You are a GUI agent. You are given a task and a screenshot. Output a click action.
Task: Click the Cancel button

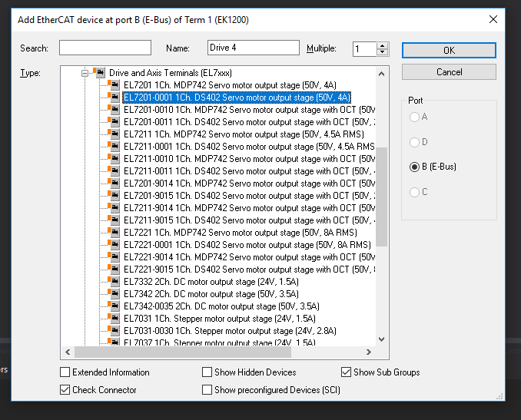449,72
